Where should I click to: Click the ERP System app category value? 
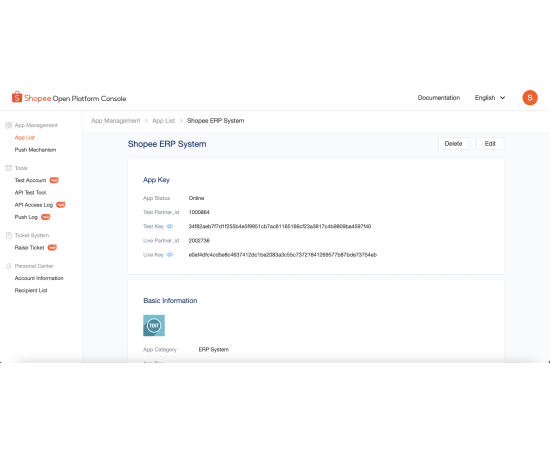coord(214,350)
